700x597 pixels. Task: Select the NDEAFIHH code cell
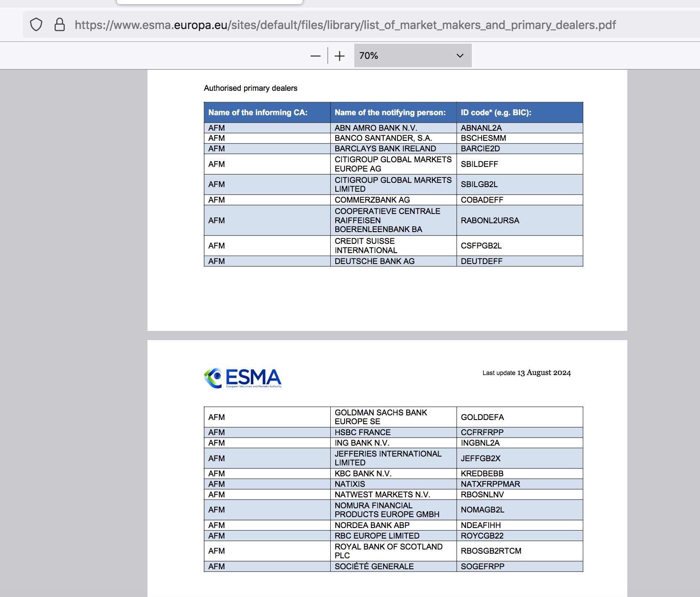pyautogui.click(x=520, y=525)
